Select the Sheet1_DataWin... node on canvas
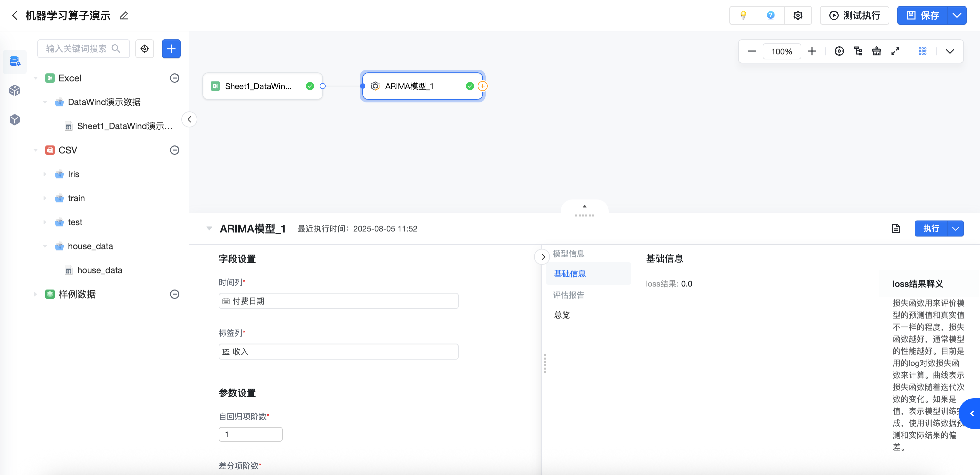The width and height of the screenshot is (980, 475). (x=263, y=86)
